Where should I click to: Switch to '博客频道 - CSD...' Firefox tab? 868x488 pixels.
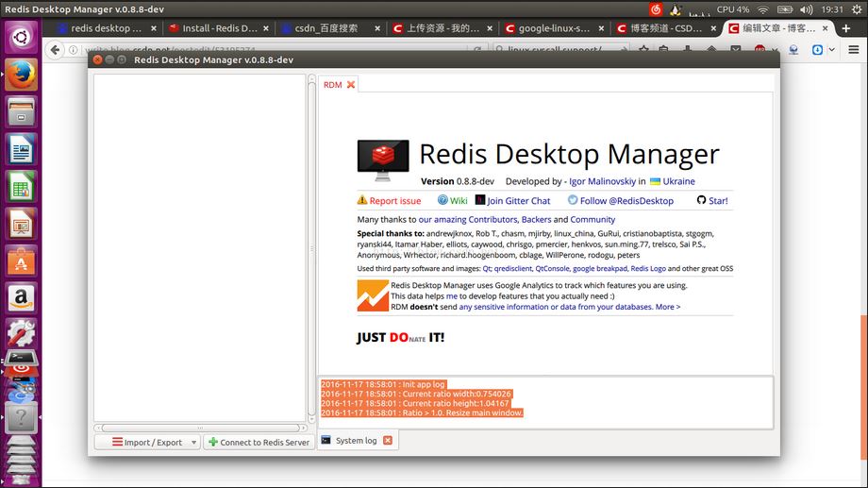click(x=666, y=27)
